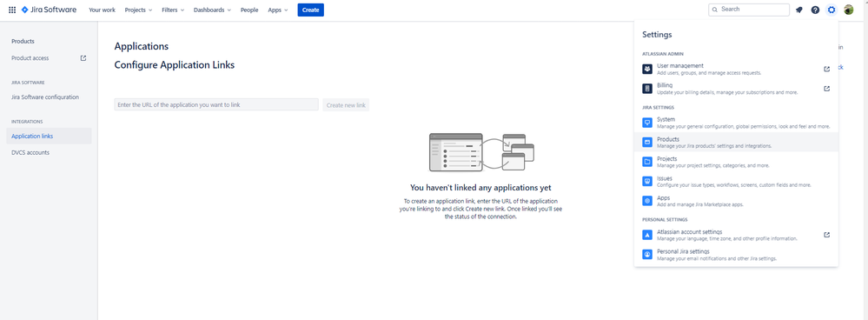Click the Products settings icon
This screenshot has height=320, width=868.
click(x=647, y=143)
